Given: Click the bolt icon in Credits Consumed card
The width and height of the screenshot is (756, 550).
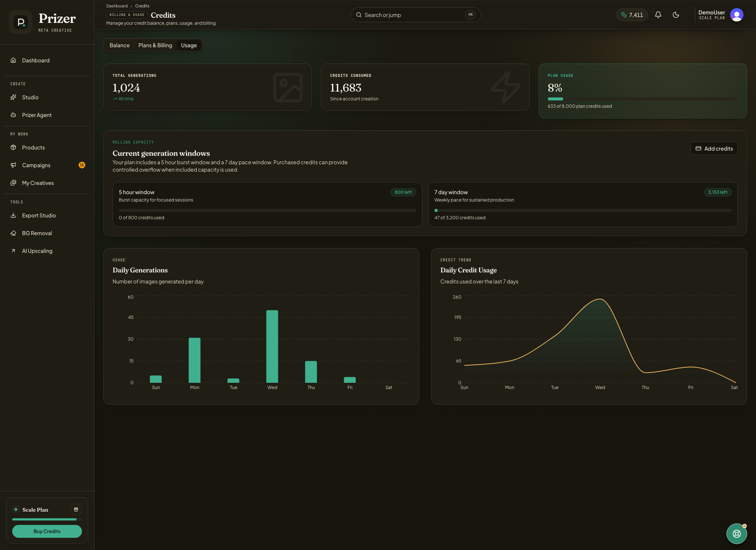Looking at the screenshot, I should [x=506, y=87].
